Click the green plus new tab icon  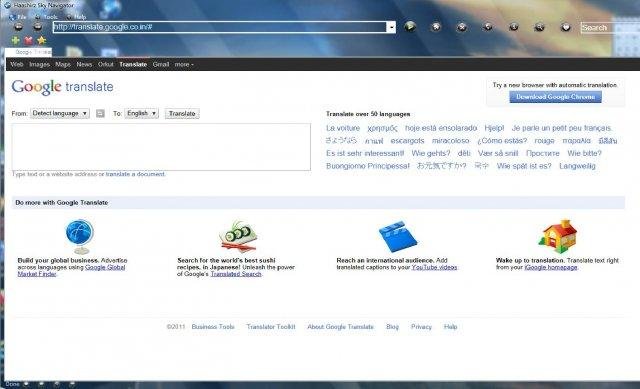16,40
